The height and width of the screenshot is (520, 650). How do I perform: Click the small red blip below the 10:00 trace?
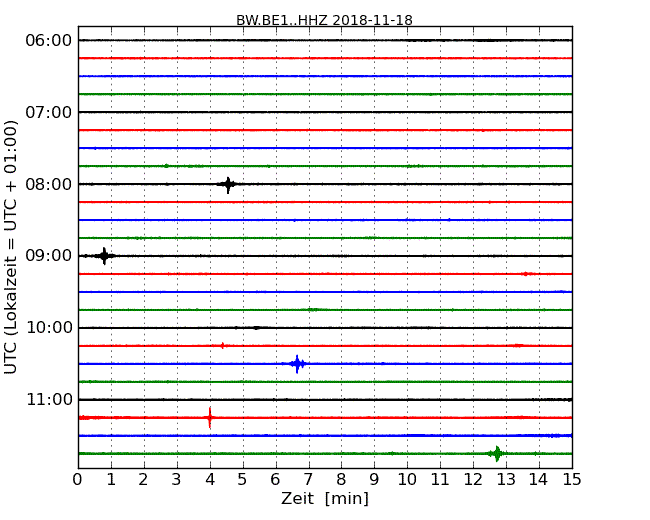coord(223,345)
